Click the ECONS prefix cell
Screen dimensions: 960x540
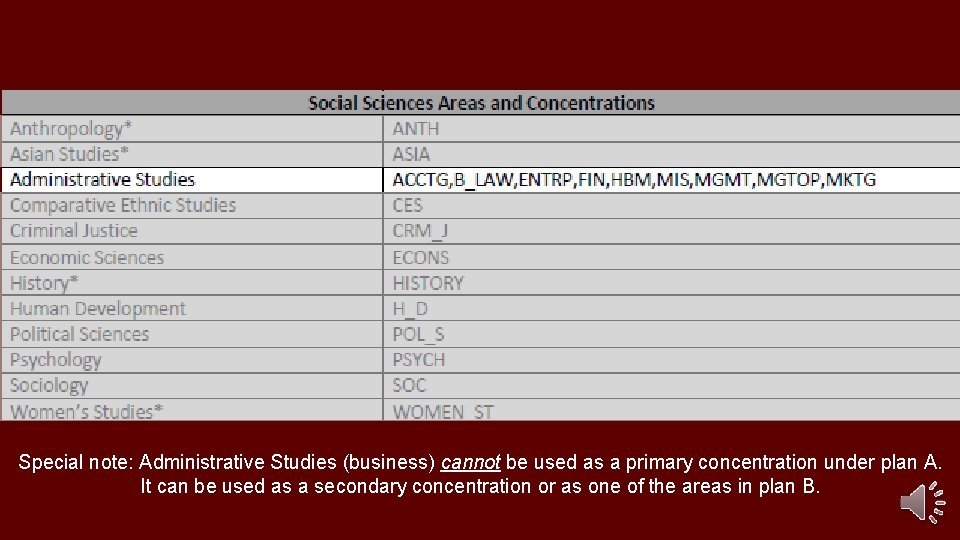[421, 257]
